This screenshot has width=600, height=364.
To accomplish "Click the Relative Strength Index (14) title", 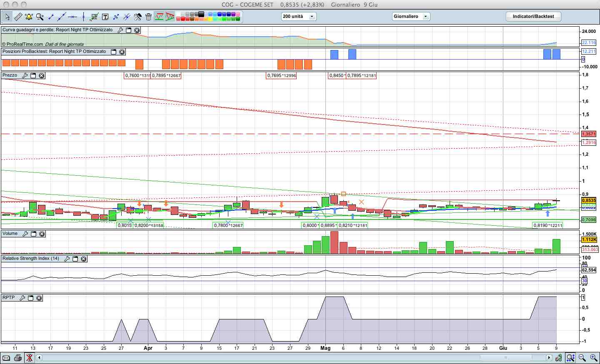I will [x=31, y=259].
